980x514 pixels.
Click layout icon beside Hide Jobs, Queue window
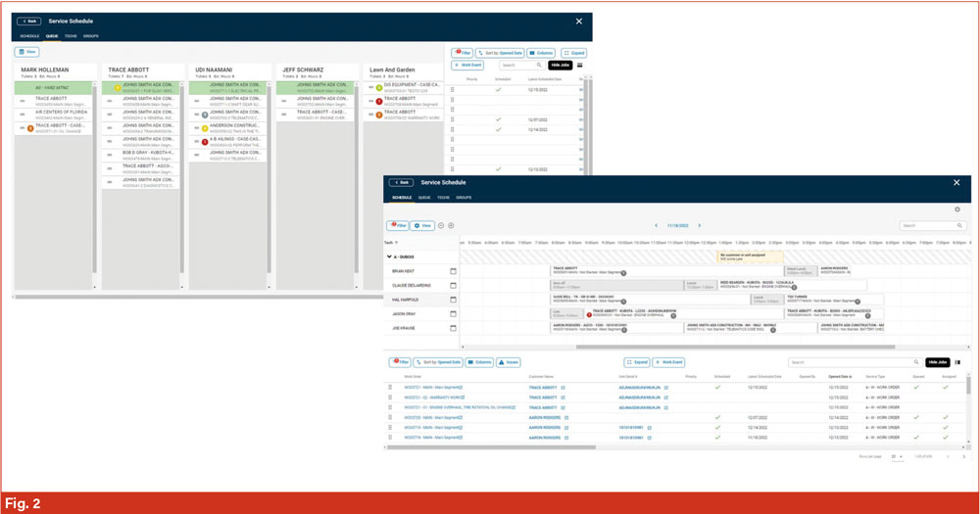pyautogui.click(x=579, y=65)
